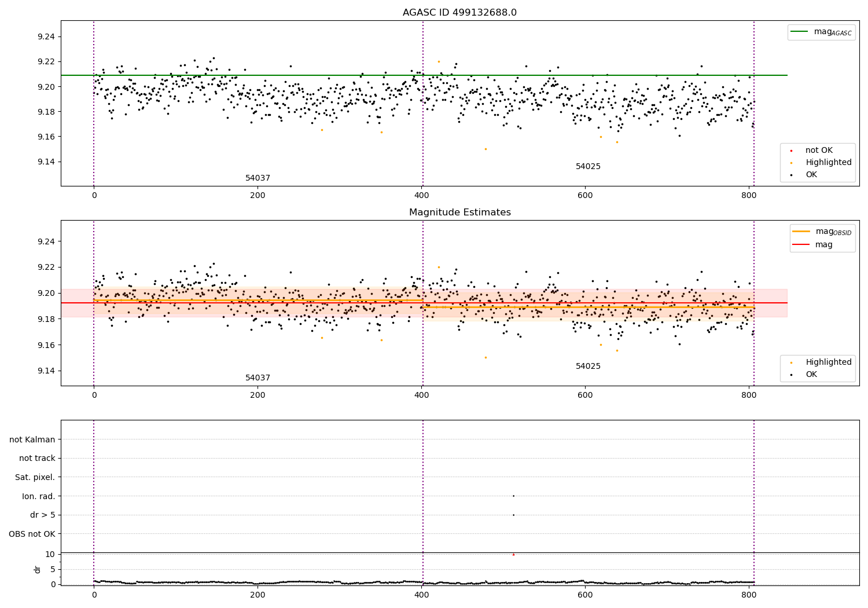The width and height of the screenshot is (868, 608).
Task: Select the mag OBSID legend entry
Action: (822, 232)
